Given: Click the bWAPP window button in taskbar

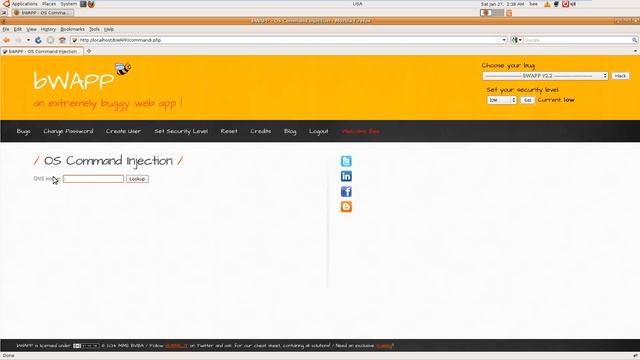Looking at the screenshot, I should click(x=42, y=13).
